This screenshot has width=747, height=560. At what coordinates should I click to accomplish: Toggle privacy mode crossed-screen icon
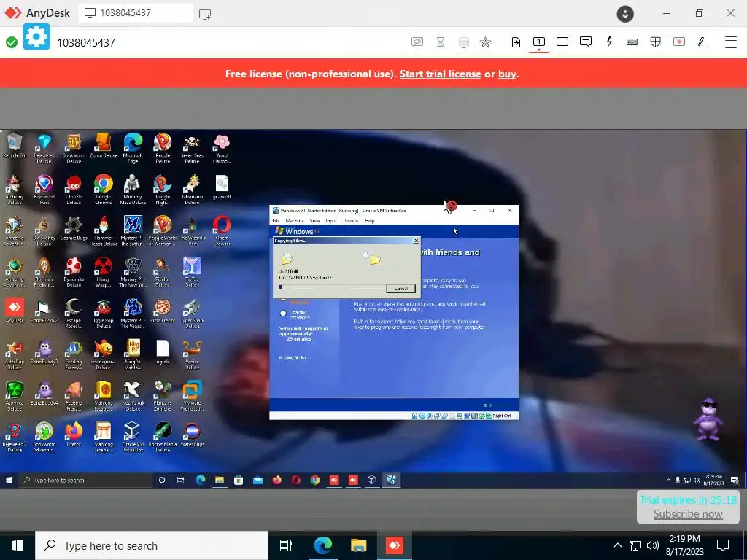417,42
